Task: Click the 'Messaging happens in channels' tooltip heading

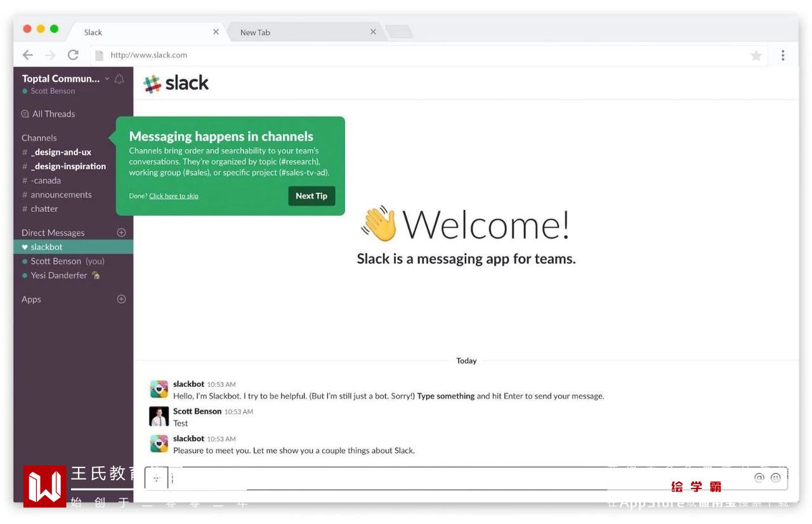Action: coord(221,136)
